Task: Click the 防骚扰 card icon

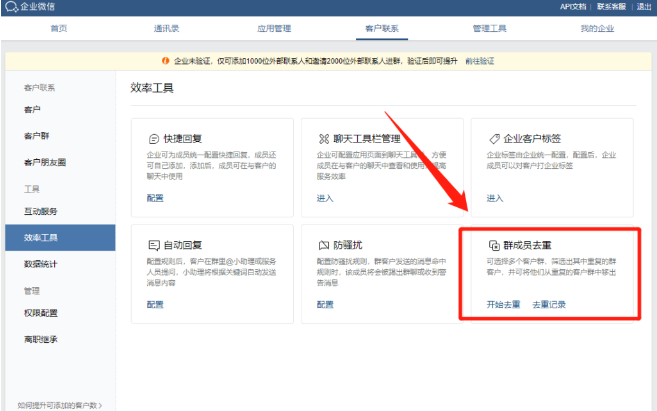Action: [323, 245]
